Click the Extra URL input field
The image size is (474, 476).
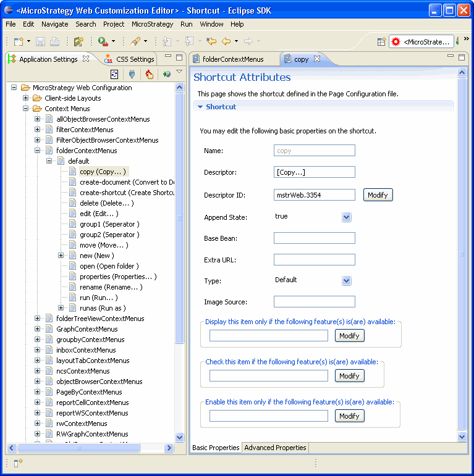pyautogui.click(x=314, y=259)
